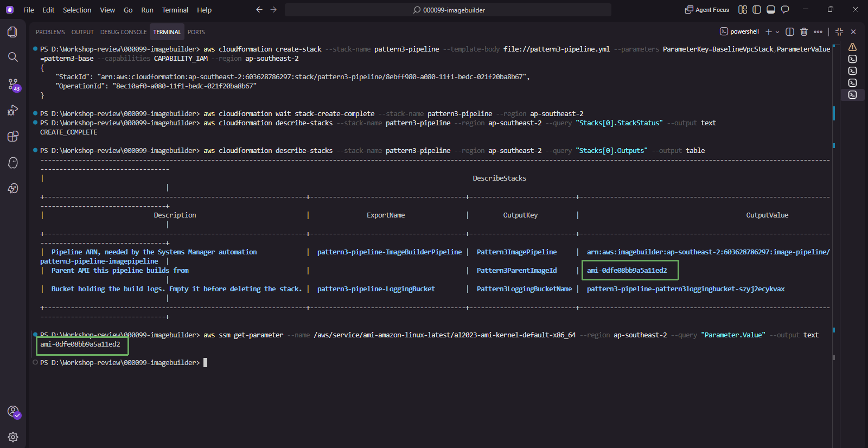Image resolution: width=868 pixels, height=448 pixels.
Task: Open the Explorer view in activity bar
Action: tap(12, 32)
